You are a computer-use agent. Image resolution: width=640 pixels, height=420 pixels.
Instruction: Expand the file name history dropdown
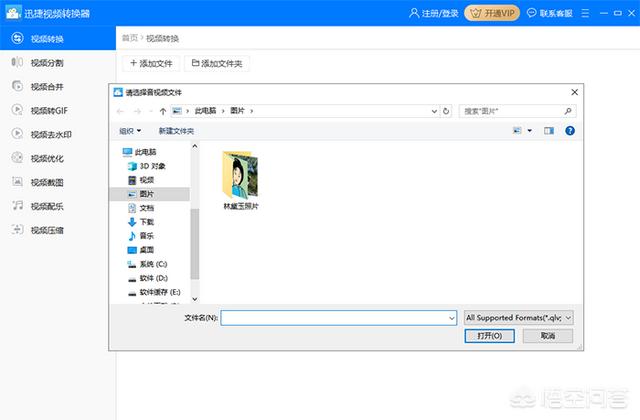[x=451, y=317]
